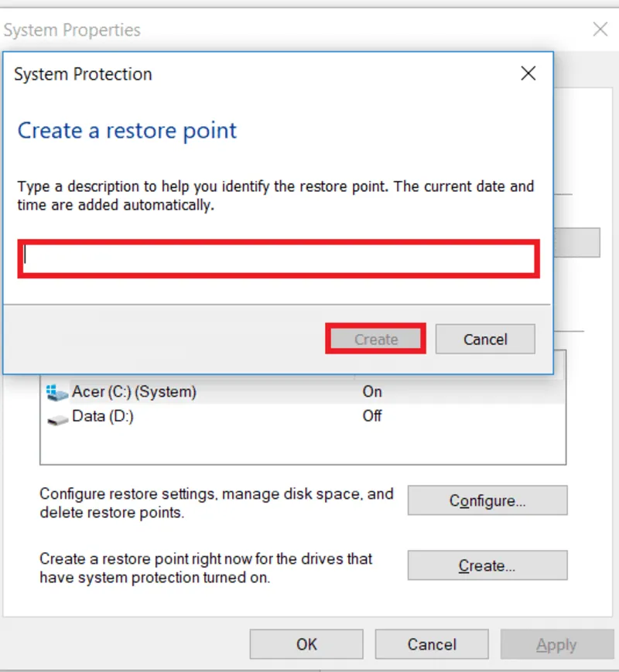Close the System Protection dialog with its X
Viewport: 619px width, 672px height.
click(528, 73)
